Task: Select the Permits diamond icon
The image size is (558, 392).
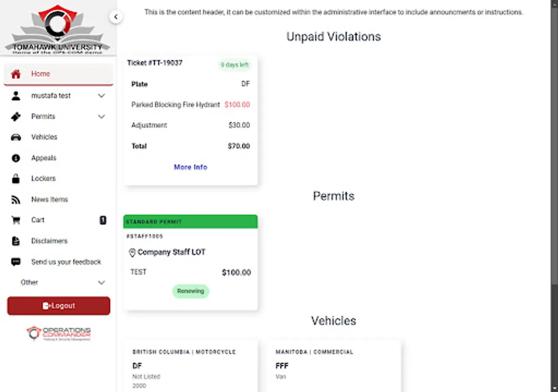Action: (16, 116)
